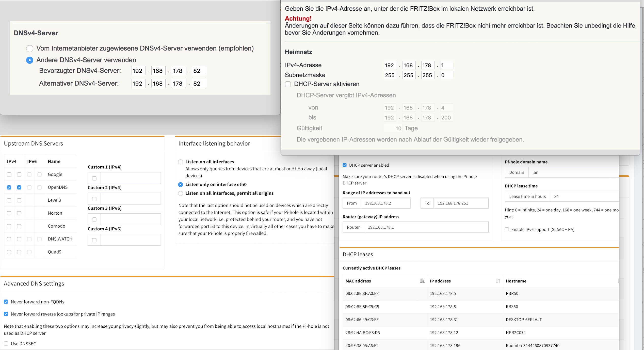
Task: Uncheck second IPv4 checkbox for OpenDNS
Action: 19,187
